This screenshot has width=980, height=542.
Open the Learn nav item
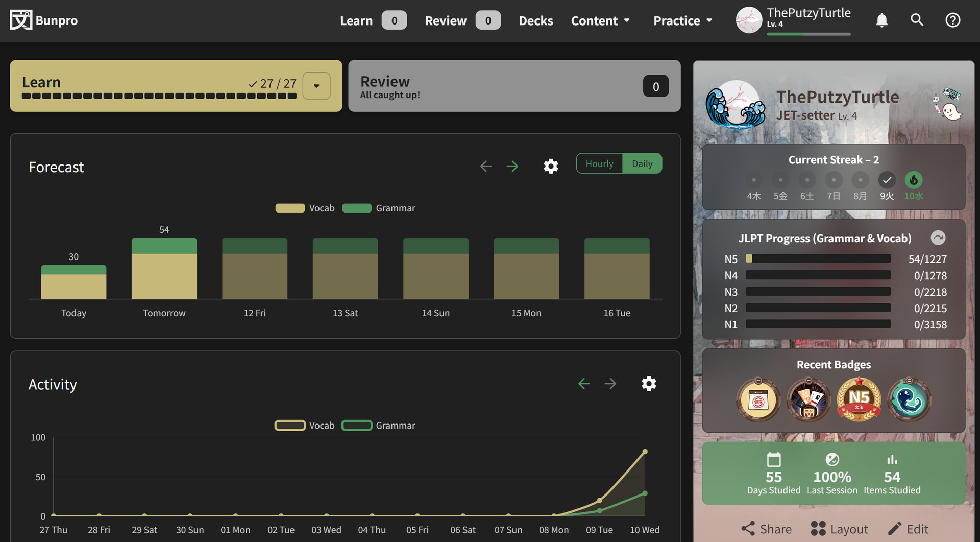point(373,20)
